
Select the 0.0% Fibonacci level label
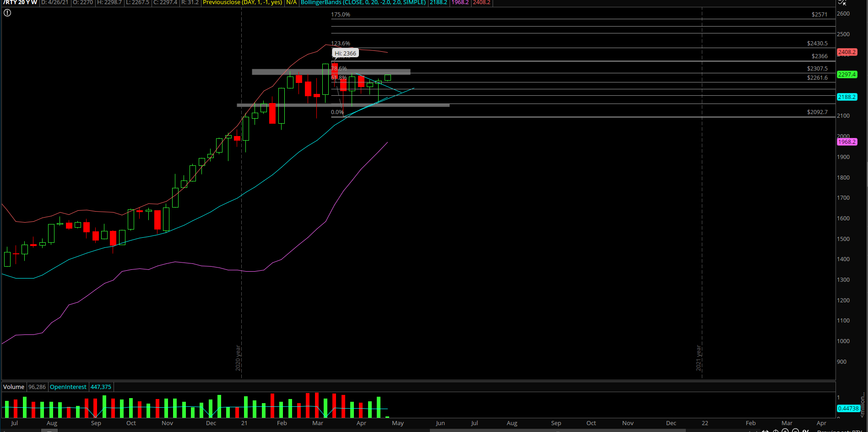click(337, 112)
